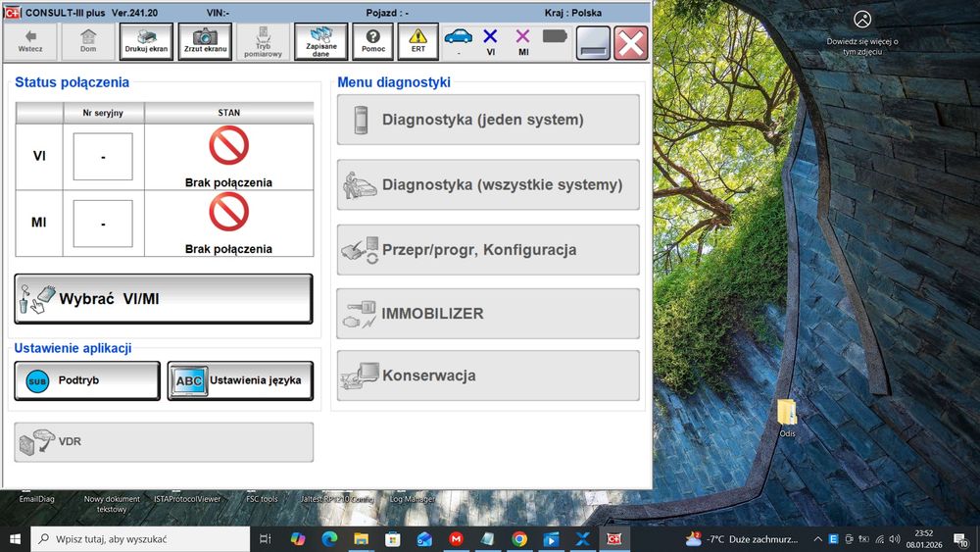Select Nowy dokument tekstowy desktop shortcut
980x552 pixels.
pyautogui.click(x=112, y=504)
